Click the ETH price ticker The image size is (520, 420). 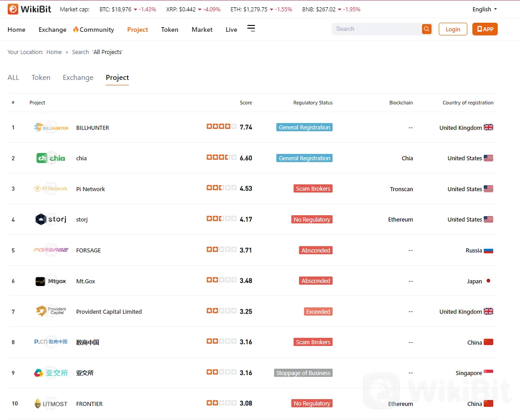[261, 9]
